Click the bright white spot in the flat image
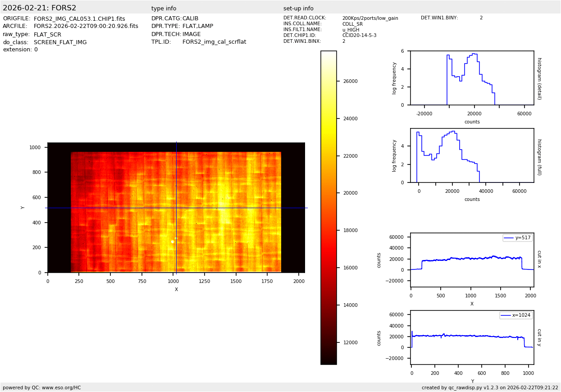Image resolution: width=561 pixels, height=392 pixels. (x=173, y=242)
